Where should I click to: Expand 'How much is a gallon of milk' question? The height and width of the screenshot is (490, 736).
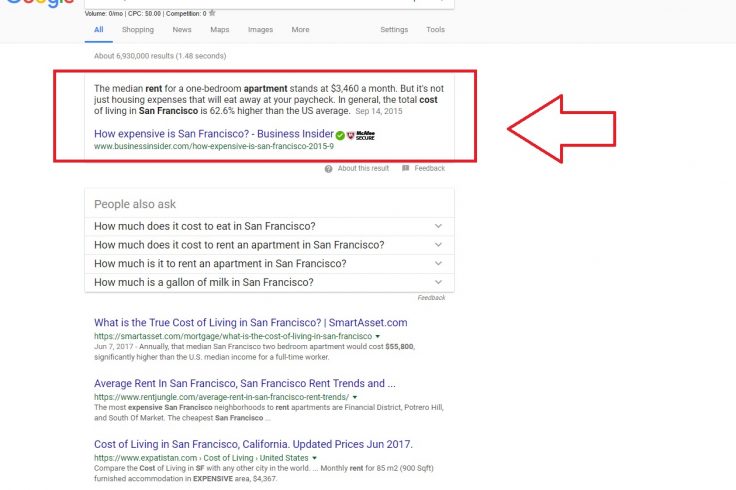(269, 283)
